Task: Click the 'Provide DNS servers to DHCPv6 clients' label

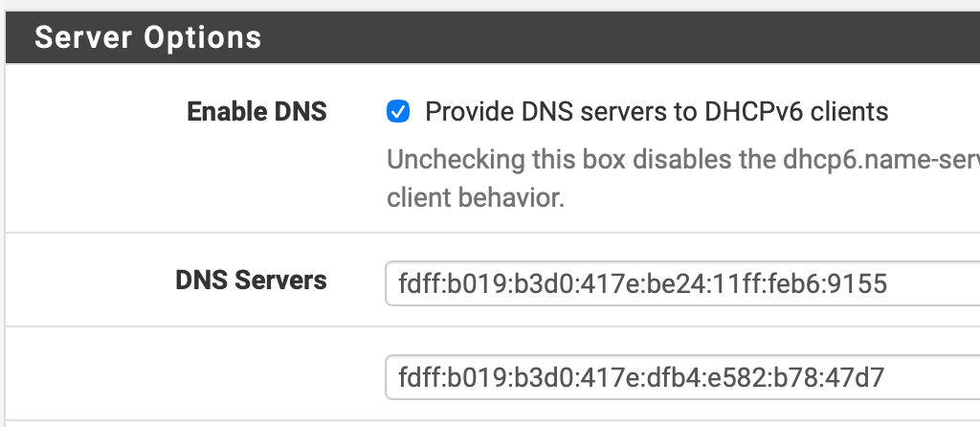Action: tap(657, 112)
